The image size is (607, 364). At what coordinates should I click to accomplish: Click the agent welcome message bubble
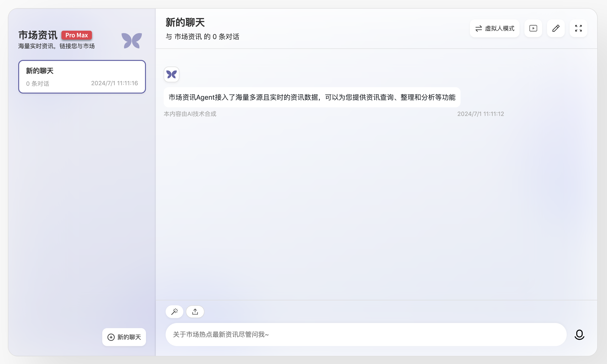(312, 98)
